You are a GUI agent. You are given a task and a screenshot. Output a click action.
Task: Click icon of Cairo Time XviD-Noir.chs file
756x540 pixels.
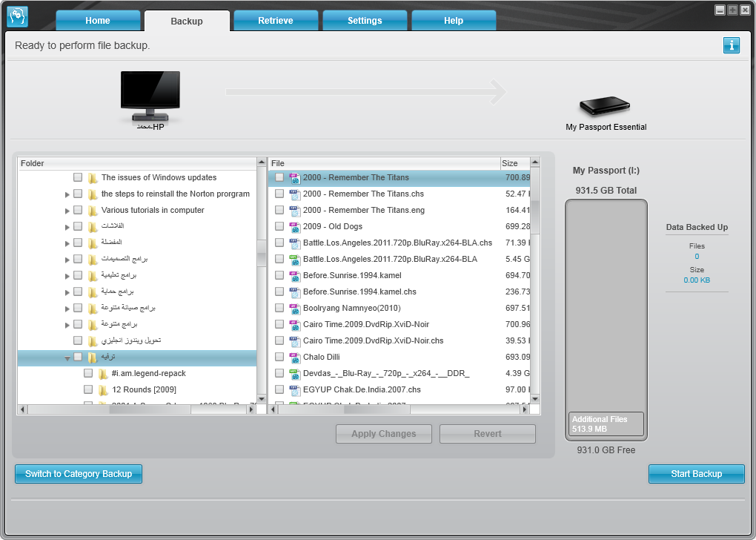294,340
